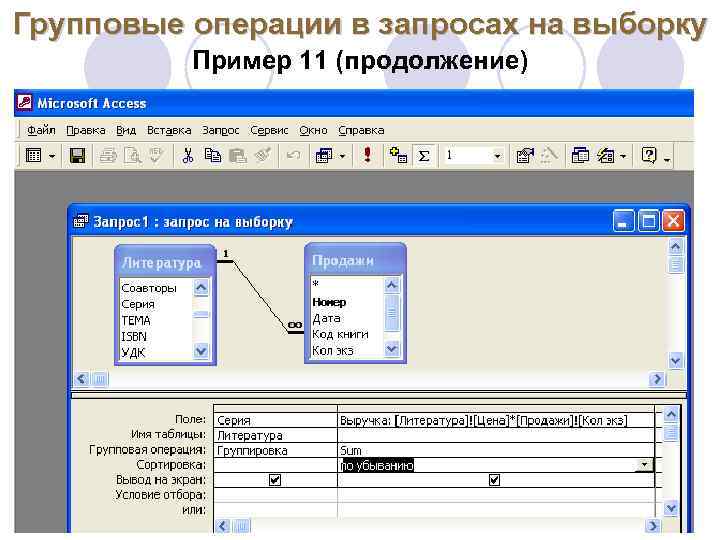Select Серия field in Литература table
Image resolution: width=720 pixels, height=540 pixels.
(138, 304)
